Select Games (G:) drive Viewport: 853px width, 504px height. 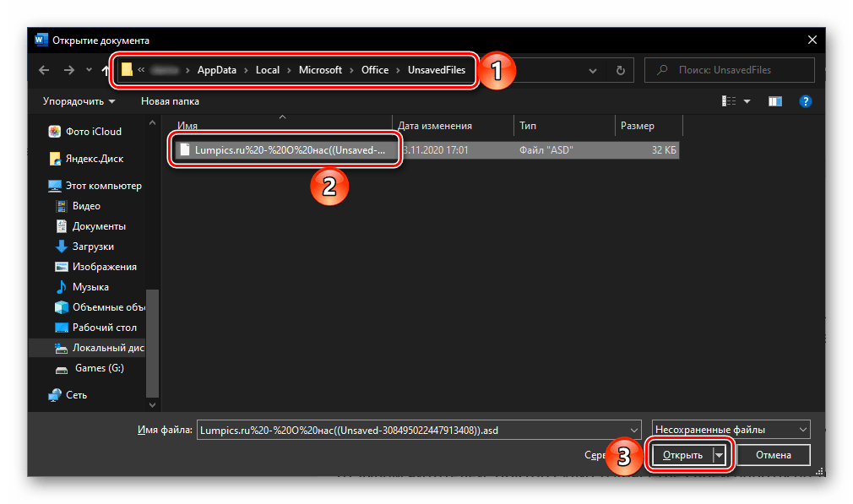pos(99,368)
